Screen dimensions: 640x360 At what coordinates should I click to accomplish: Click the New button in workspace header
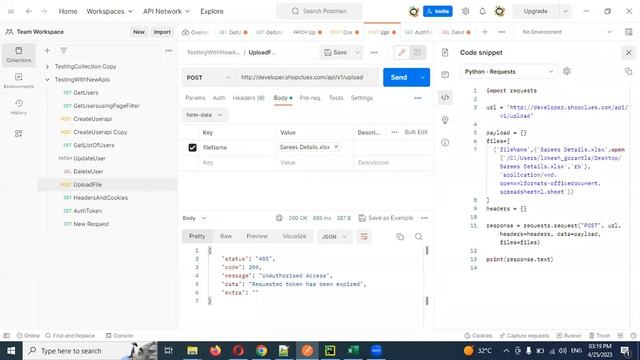click(x=139, y=32)
